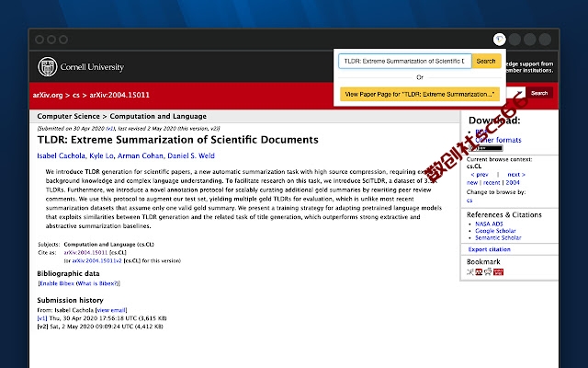
Task: Click the References & Citations heading
Action: (504, 214)
